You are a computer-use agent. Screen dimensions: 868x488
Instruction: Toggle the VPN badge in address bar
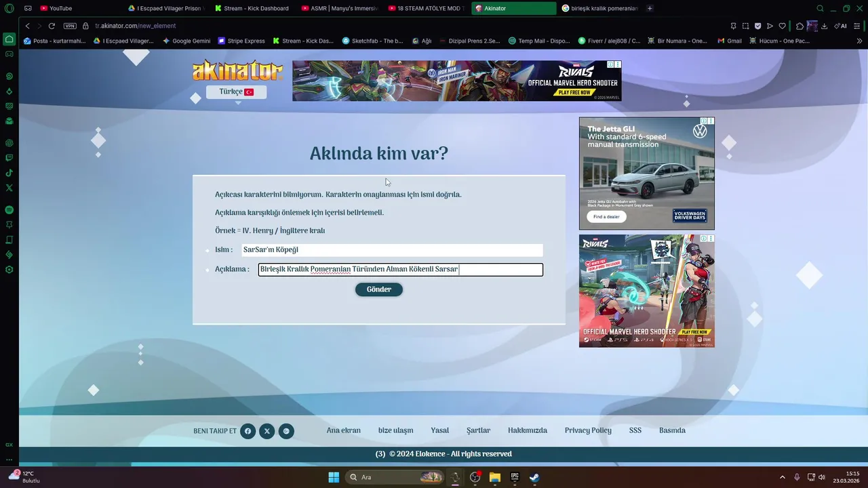[x=70, y=26]
